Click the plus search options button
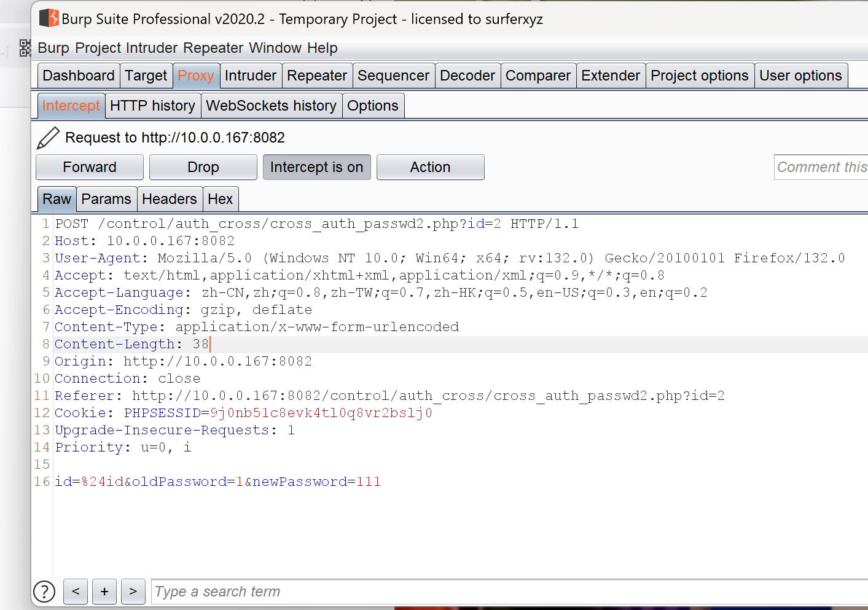The image size is (868, 610). pyautogui.click(x=104, y=592)
